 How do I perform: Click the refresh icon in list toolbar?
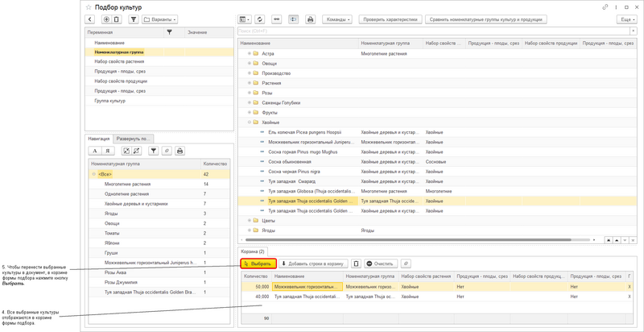pyautogui.click(x=260, y=19)
